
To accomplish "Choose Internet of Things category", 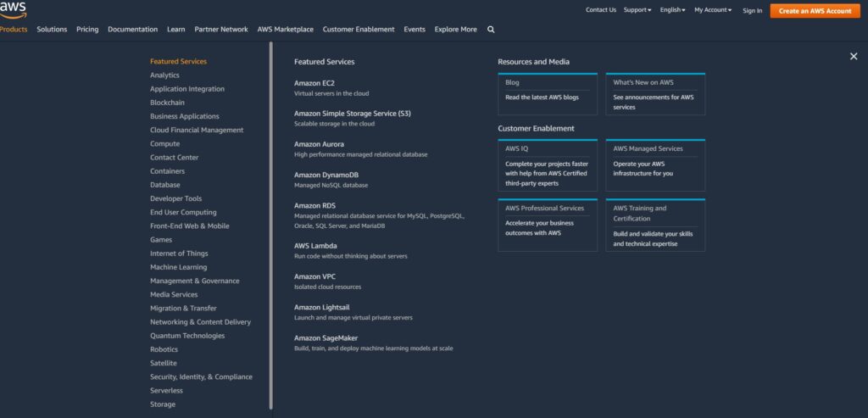I will click(179, 254).
